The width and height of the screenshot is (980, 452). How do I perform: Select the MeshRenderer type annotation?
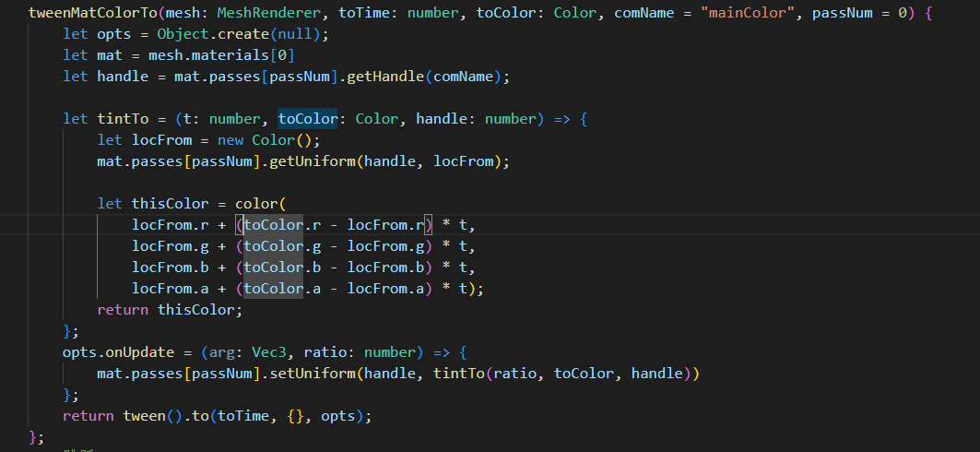pos(269,13)
